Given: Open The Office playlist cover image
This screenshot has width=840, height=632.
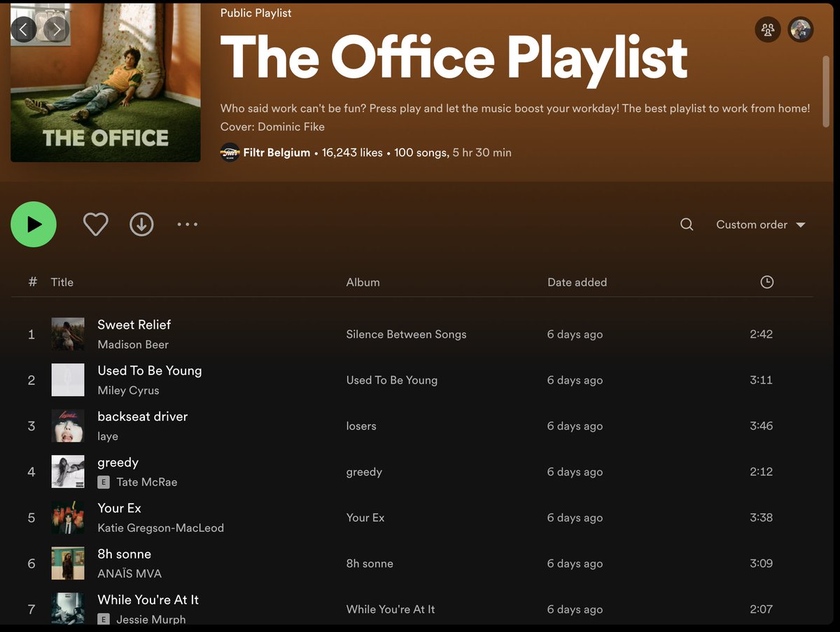Looking at the screenshot, I should click(106, 83).
